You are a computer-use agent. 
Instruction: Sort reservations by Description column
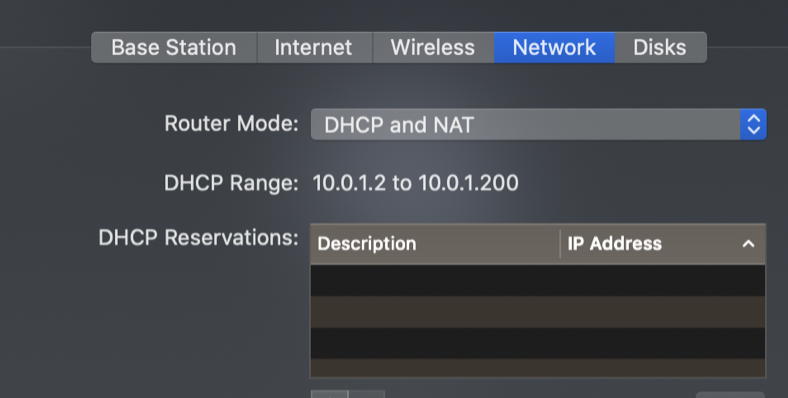click(x=435, y=244)
